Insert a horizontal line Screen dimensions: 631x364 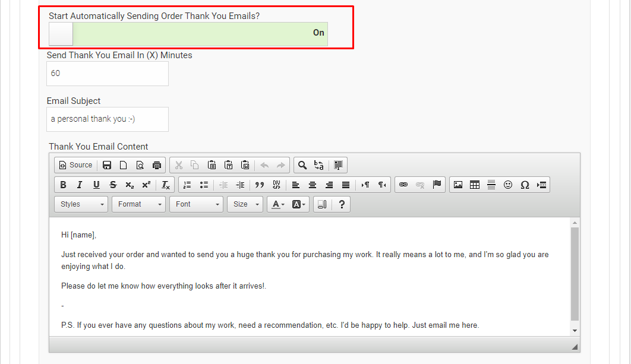tap(491, 184)
